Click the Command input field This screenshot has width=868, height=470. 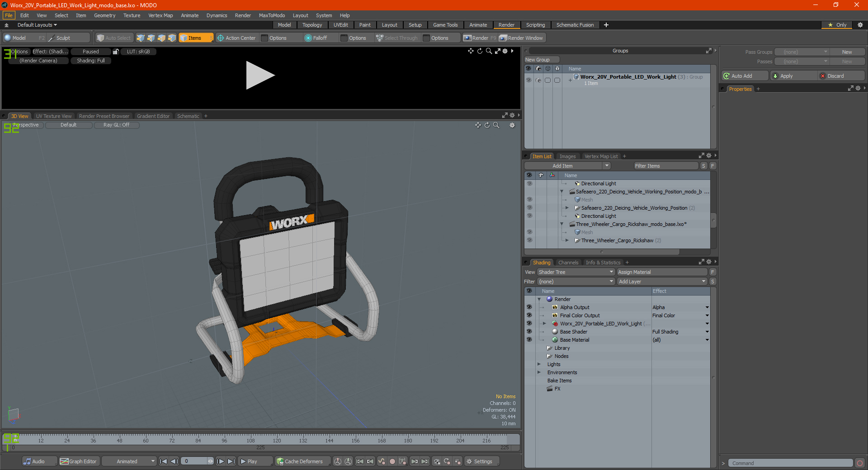(790, 463)
